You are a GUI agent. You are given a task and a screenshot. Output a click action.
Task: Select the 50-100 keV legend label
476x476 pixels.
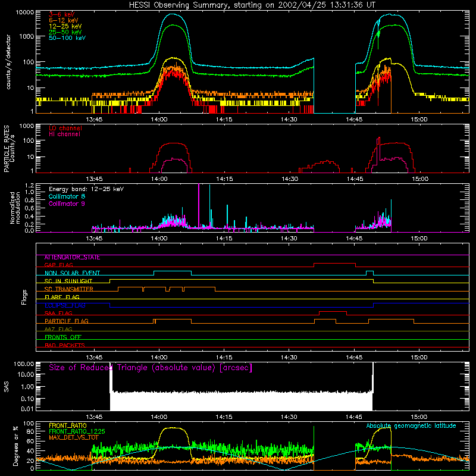tap(67, 38)
